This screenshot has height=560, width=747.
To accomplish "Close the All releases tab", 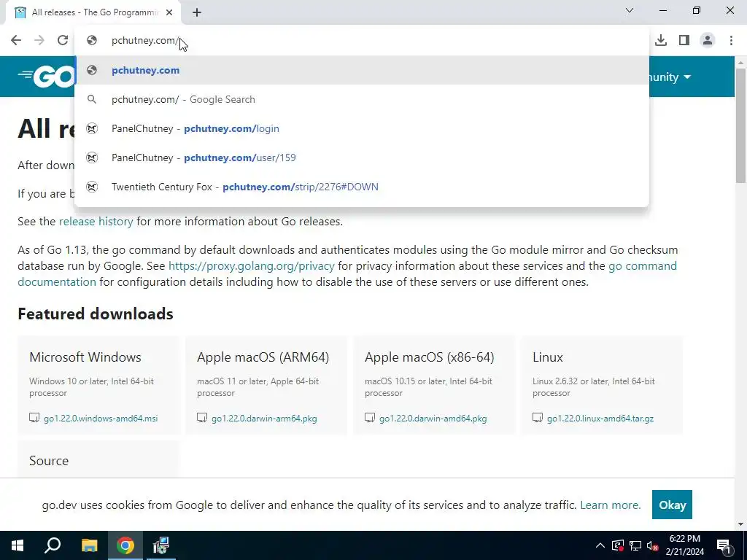I will click(169, 13).
